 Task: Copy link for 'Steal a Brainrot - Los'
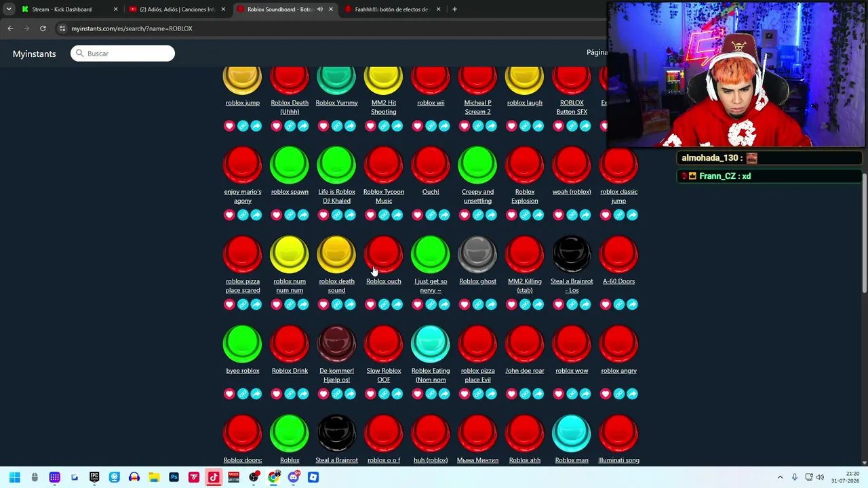point(572,304)
